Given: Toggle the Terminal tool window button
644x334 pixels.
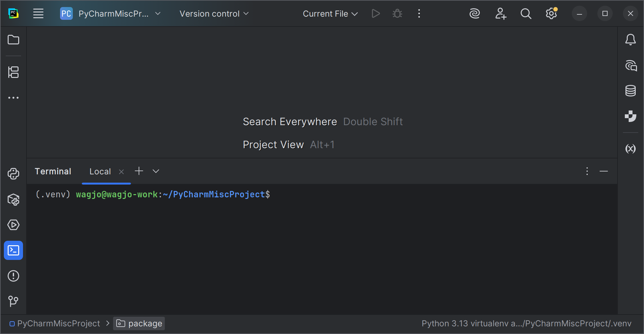Looking at the screenshot, I should (13, 250).
